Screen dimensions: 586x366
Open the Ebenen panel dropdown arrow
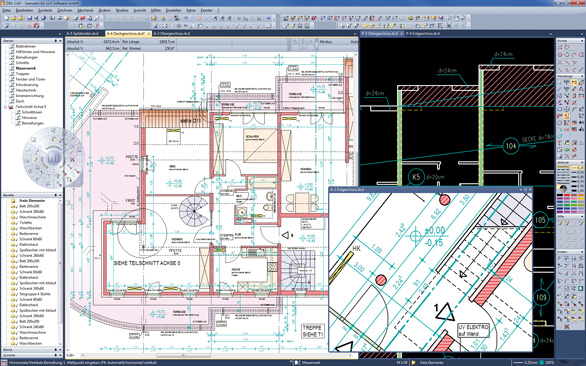click(60, 40)
